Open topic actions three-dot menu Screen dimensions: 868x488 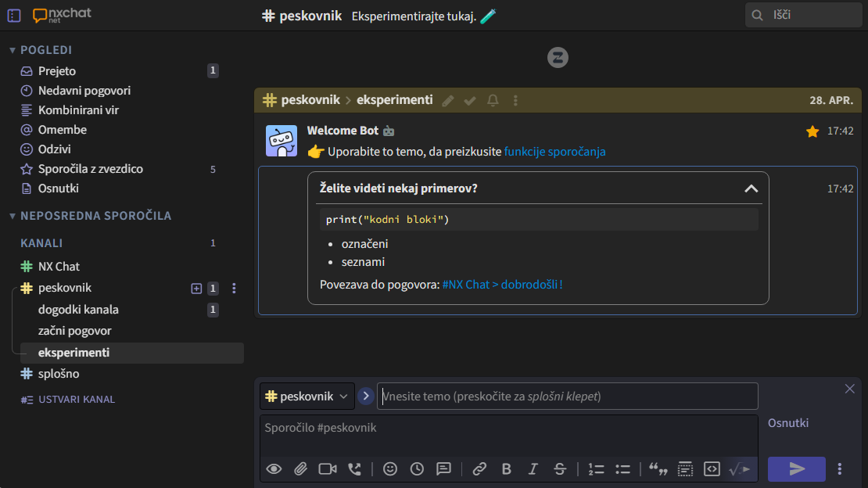tap(515, 100)
